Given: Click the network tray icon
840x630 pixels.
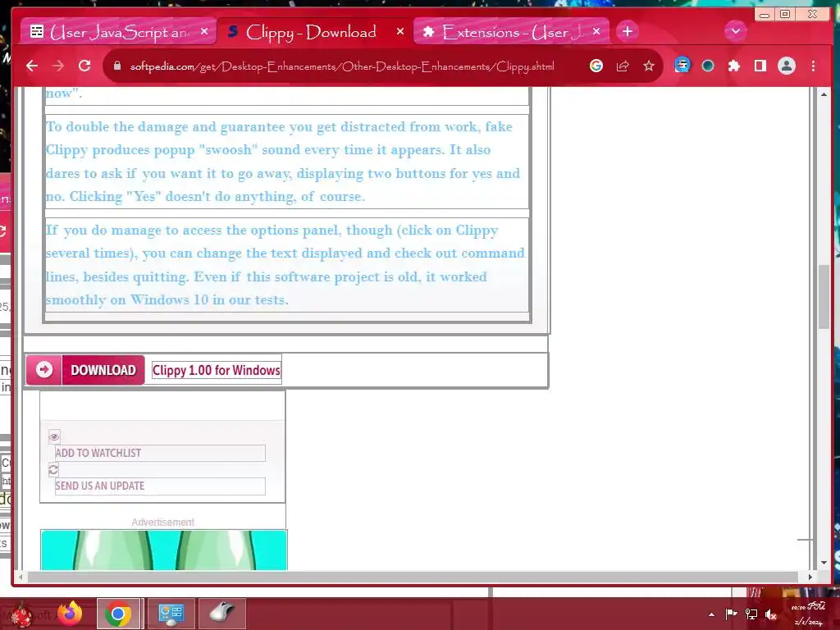Looking at the screenshot, I should pyautogui.click(x=751, y=614).
